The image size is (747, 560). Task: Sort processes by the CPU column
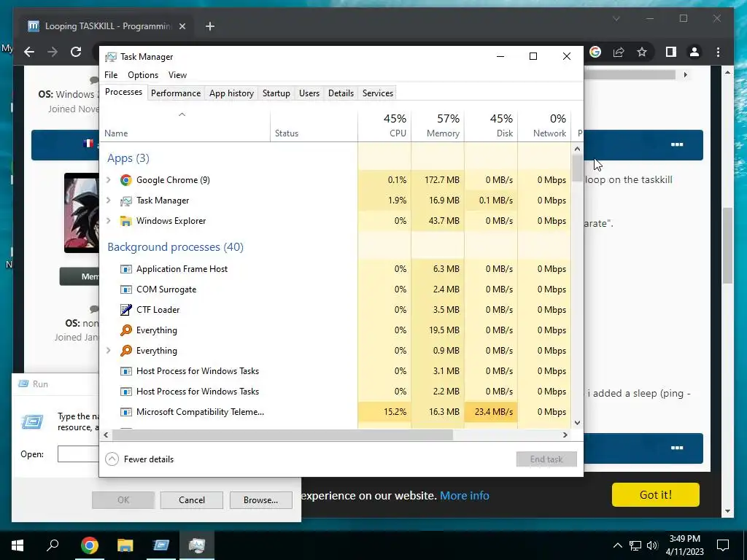385,125
